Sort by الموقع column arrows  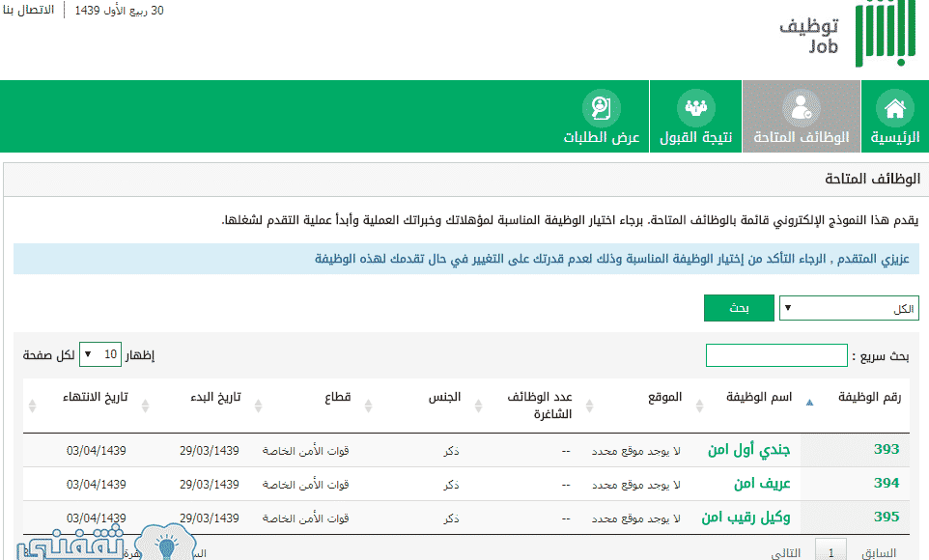tap(589, 406)
